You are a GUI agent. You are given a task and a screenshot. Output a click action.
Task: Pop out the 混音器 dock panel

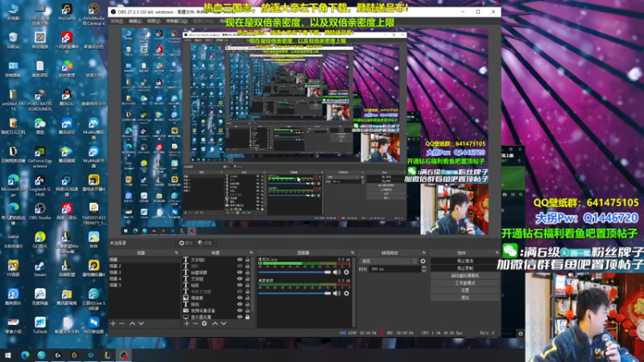tap(353, 253)
